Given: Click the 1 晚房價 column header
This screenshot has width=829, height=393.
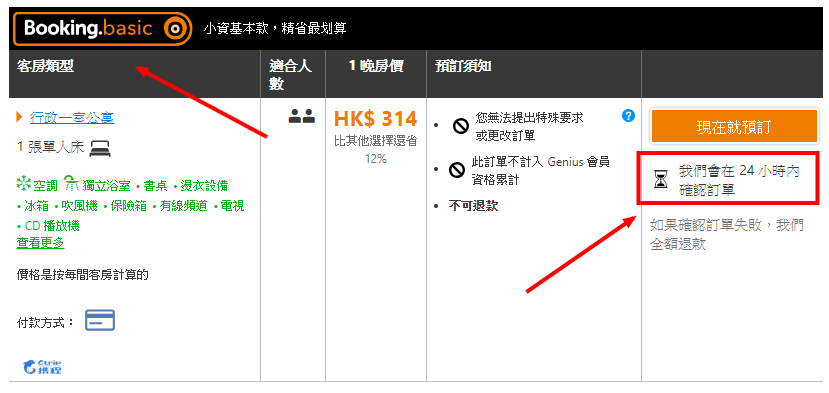Looking at the screenshot, I should [376, 66].
